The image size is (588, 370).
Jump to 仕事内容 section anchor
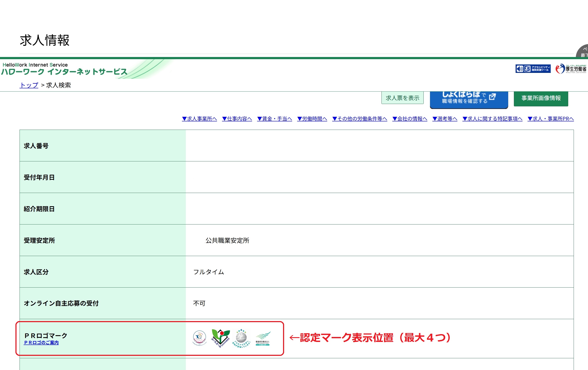coord(237,119)
